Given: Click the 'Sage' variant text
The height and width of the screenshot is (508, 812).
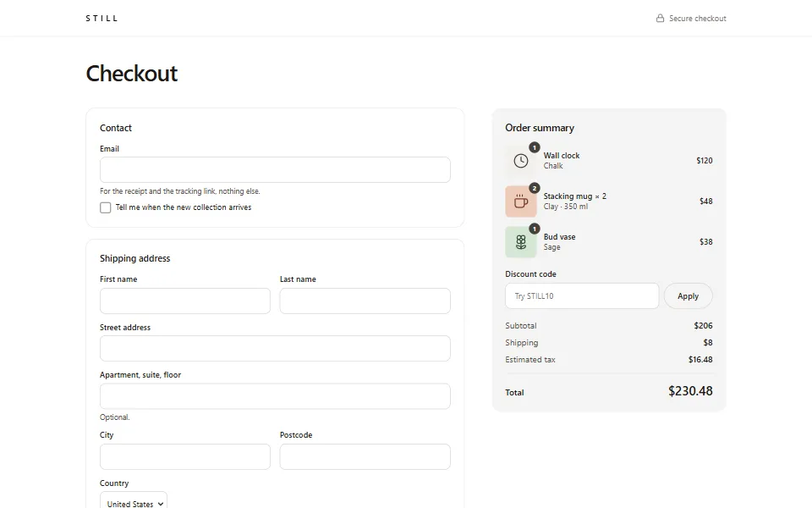Looking at the screenshot, I should point(552,247).
